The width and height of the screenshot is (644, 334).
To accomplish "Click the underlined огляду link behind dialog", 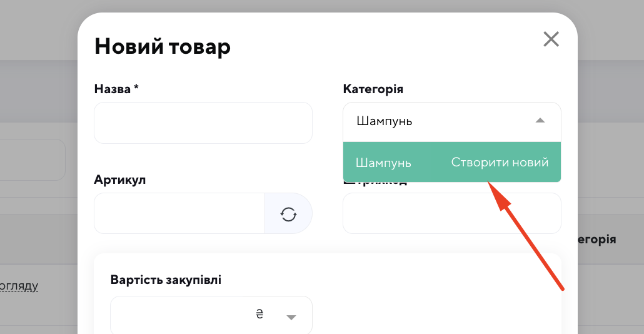I will click(x=19, y=286).
